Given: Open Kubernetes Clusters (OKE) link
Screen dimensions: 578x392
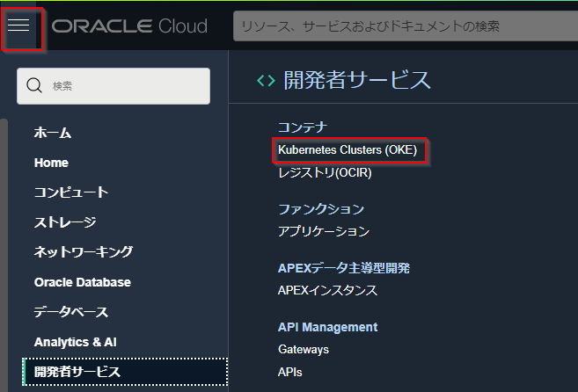Looking at the screenshot, I should point(348,150).
